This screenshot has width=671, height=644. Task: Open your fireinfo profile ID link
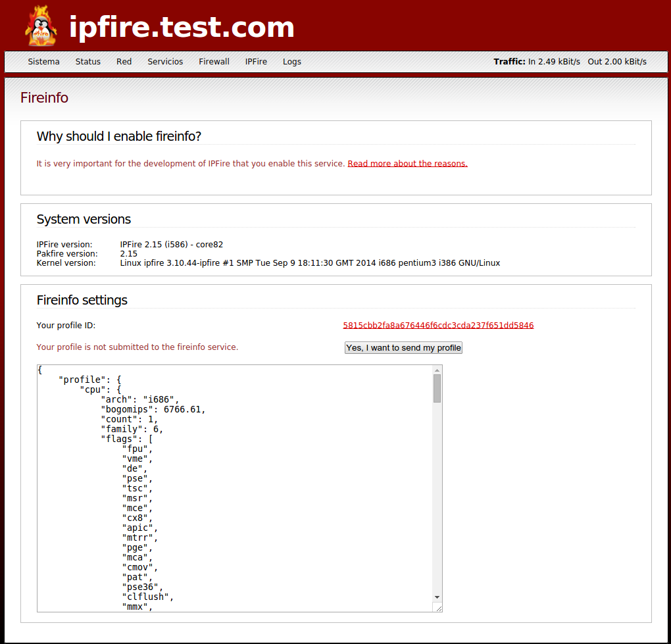[x=437, y=325]
